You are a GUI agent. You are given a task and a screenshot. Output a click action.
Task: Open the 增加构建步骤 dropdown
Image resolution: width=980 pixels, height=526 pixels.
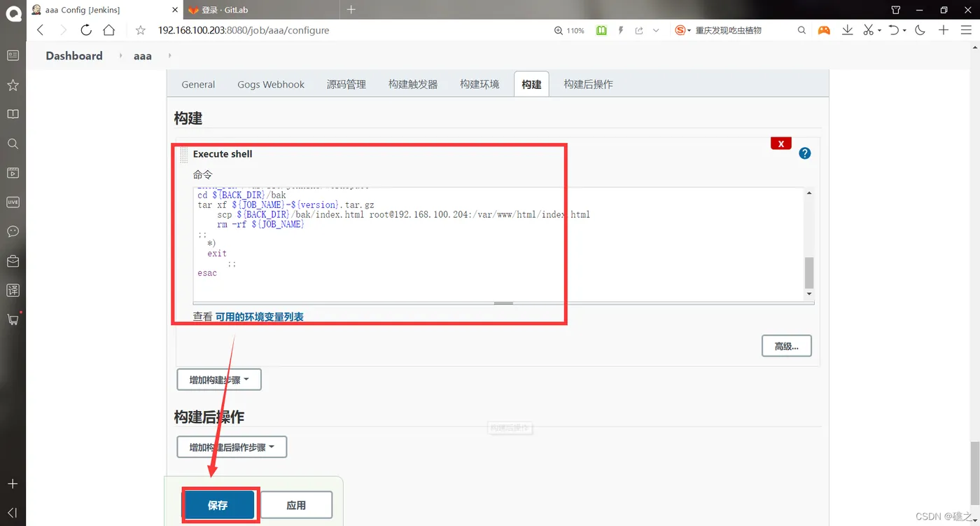(x=219, y=380)
